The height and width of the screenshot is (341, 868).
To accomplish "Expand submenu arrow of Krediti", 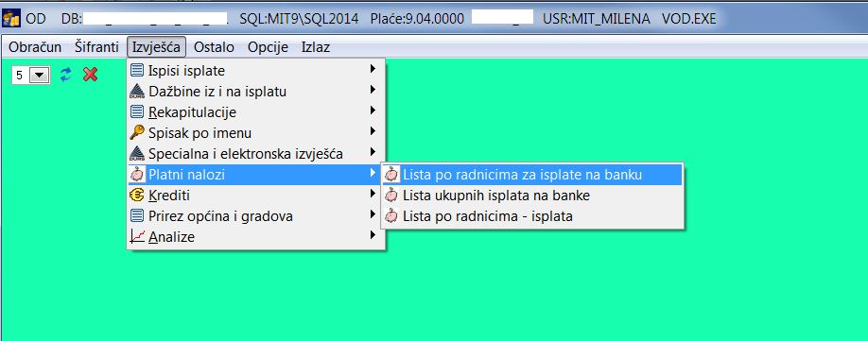I will click(373, 194).
